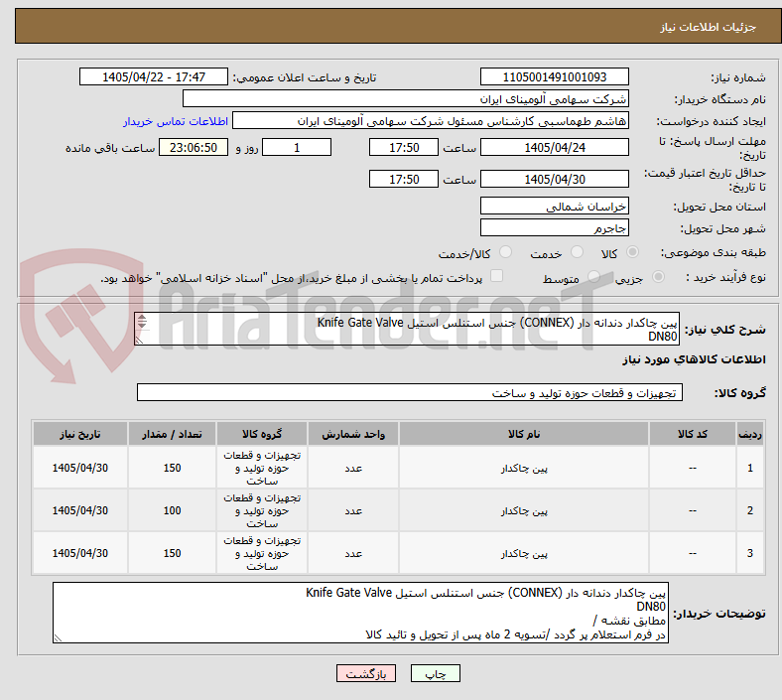Click the goods group field تجهیزات و قطعات حوزه تولید
Viewport: 782px width, 700px height.
(x=410, y=392)
